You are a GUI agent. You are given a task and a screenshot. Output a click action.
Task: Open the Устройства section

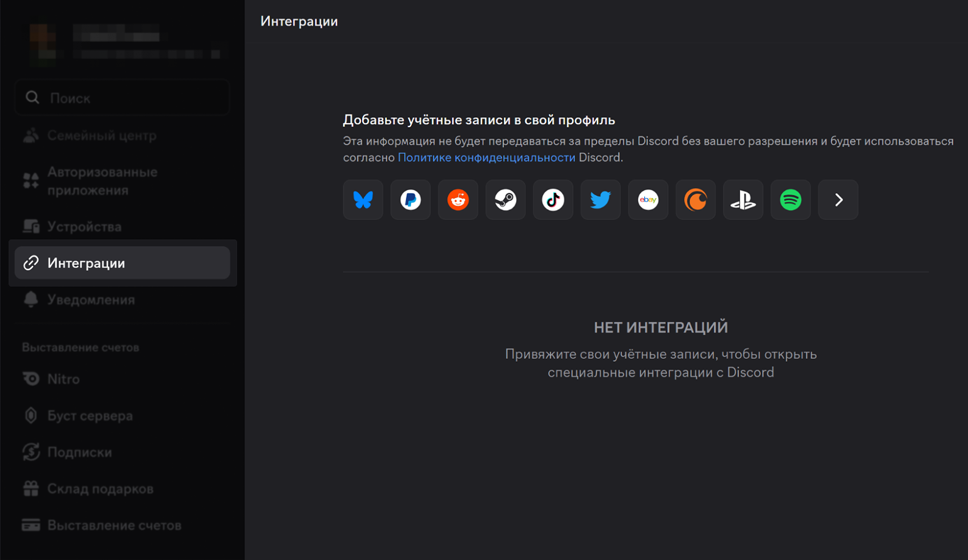[122, 227]
